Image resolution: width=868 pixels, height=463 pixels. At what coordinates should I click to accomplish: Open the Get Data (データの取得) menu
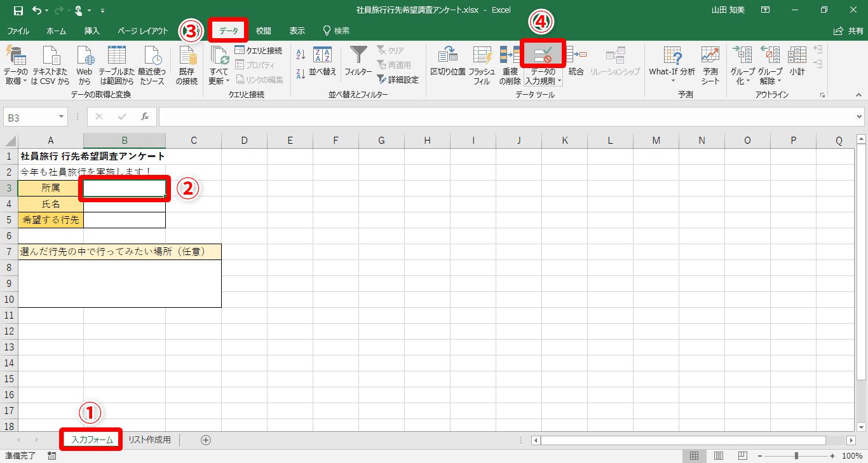coord(15,66)
